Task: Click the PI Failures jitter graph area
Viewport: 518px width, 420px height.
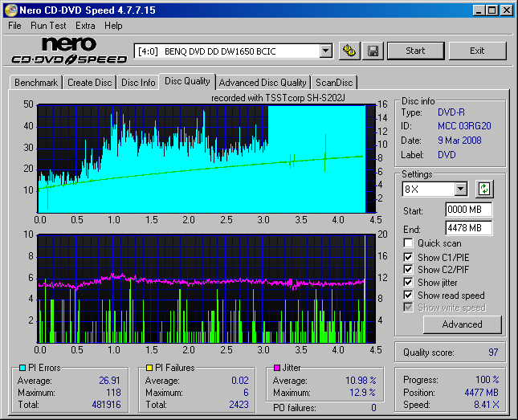Action: [207, 289]
